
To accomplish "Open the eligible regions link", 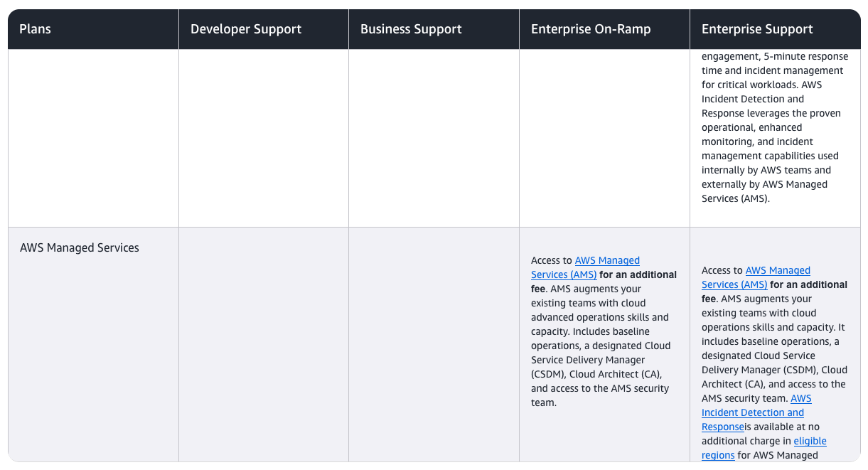I will [810, 441].
